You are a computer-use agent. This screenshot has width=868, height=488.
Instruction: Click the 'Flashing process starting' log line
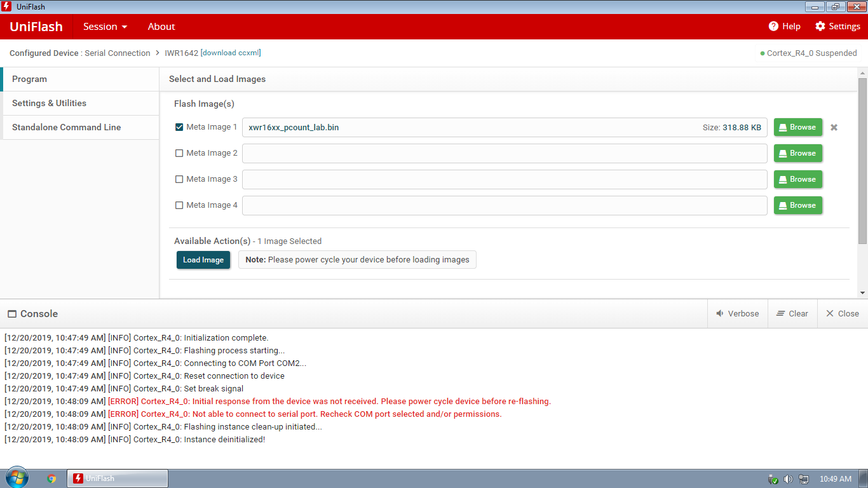[144, 351]
